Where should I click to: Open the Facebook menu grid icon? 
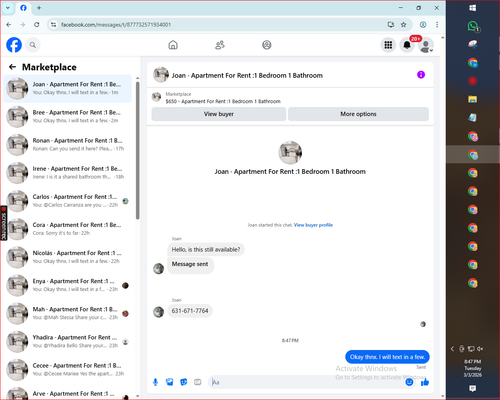point(388,45)
